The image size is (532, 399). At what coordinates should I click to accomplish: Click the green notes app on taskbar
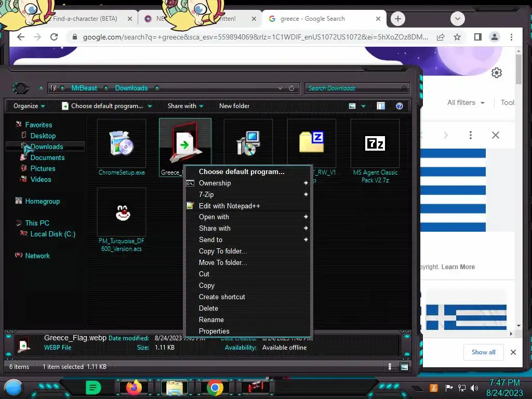[x=94, y=387]
